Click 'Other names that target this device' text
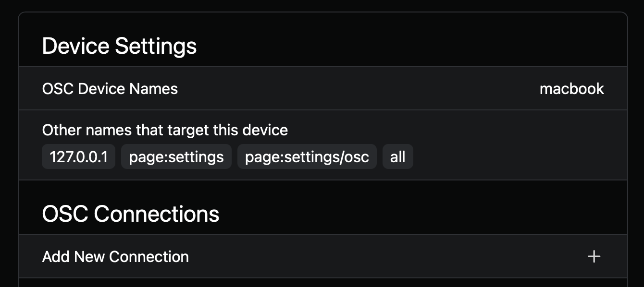Viewport: 644px width, 287px height. pyautogui.click(x=165, y=130)
